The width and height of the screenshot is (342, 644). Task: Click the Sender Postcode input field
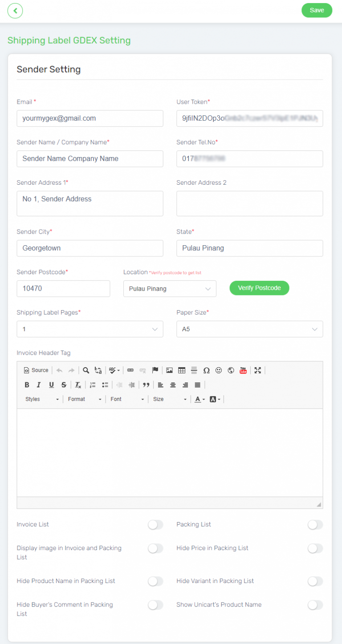point(63,288)
